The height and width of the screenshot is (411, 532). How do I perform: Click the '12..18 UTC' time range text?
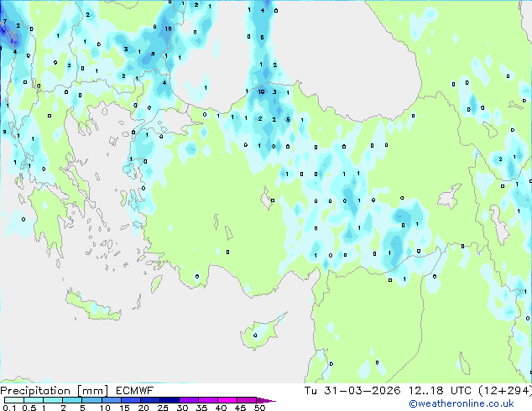[x=440, y=391]
